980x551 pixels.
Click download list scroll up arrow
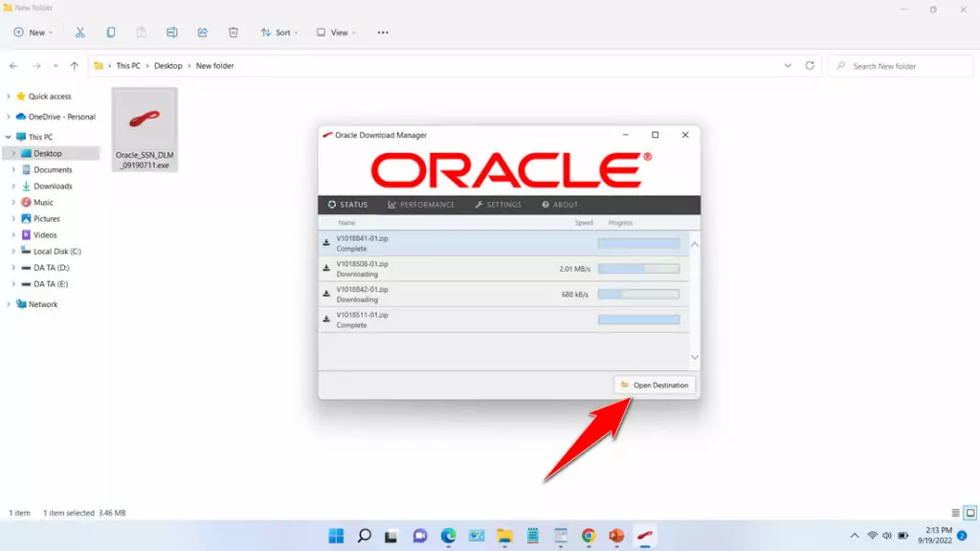[x=695, y=244]
